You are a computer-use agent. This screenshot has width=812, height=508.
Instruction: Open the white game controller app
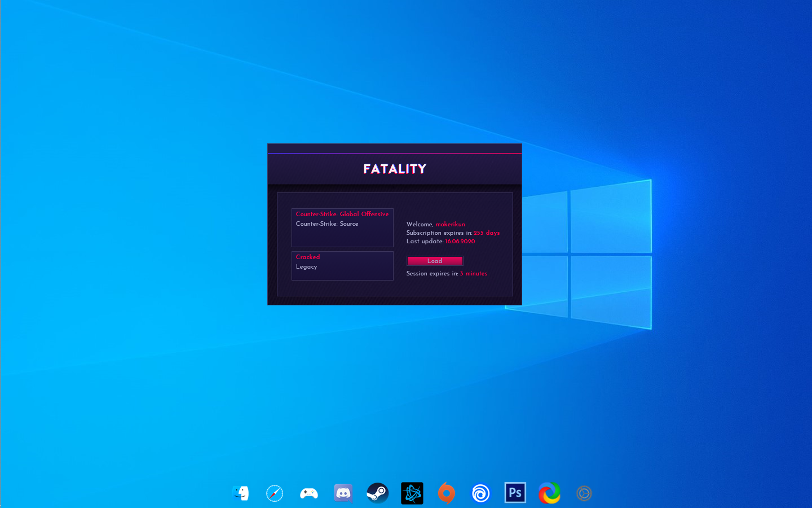(x=309, y=493)
